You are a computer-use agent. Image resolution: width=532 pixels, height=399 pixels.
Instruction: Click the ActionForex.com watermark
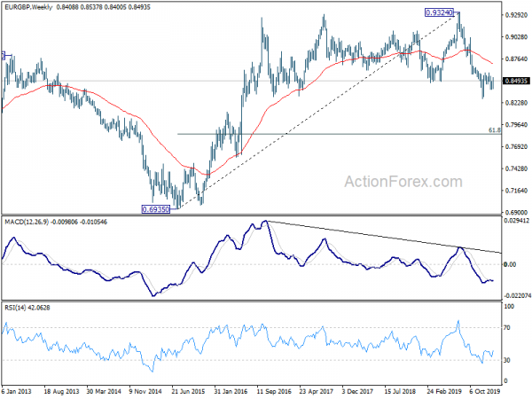click(x=403, y=182)
